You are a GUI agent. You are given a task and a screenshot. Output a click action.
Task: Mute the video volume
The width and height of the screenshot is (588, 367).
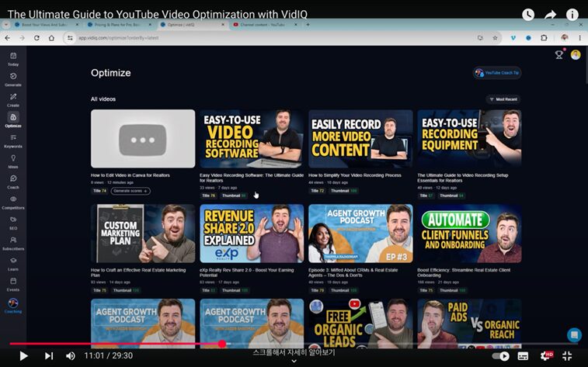click(x=71, y=356)
